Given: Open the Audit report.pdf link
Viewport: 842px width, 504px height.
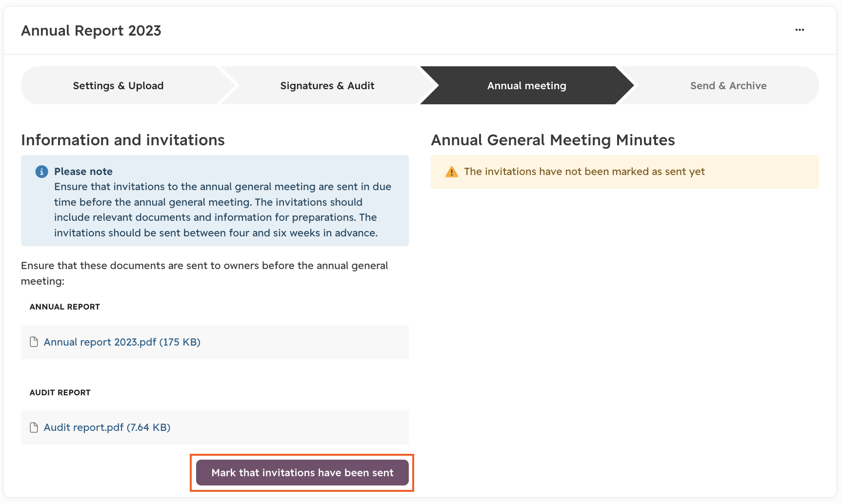Looking at the screenshot, I should click(107, 427).
